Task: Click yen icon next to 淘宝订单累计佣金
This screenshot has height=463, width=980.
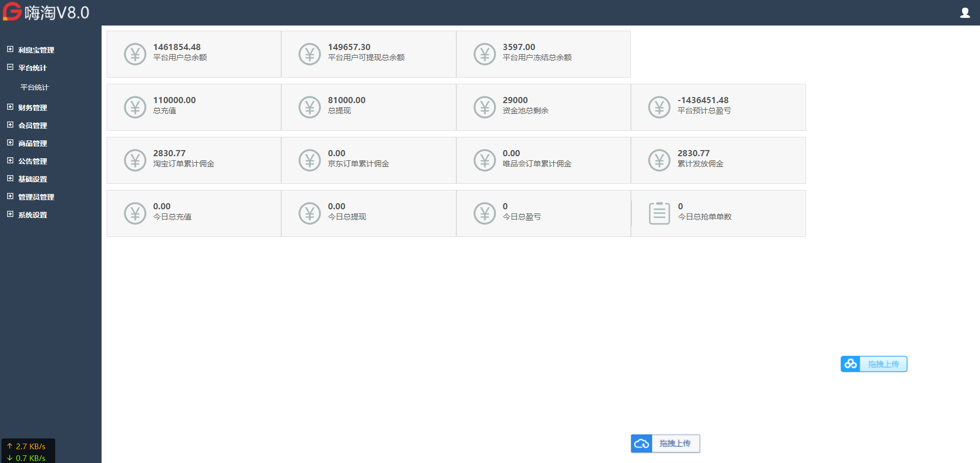Action: [135, 160]
